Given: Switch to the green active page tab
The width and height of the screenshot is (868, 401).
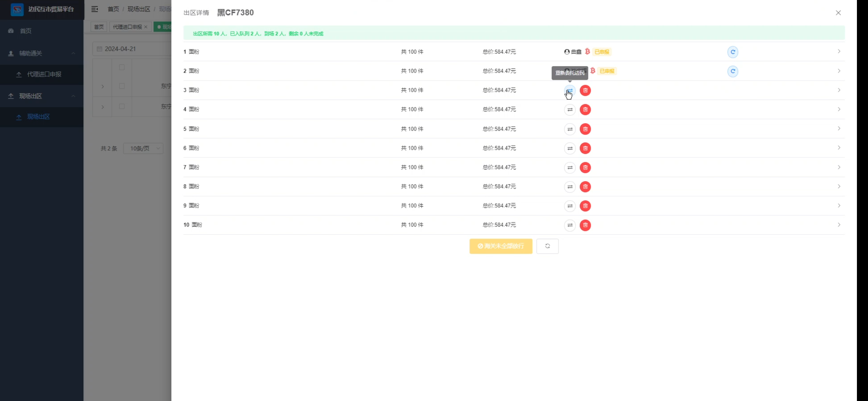Looking at the screenshot, I should click(x=163, y=27).
